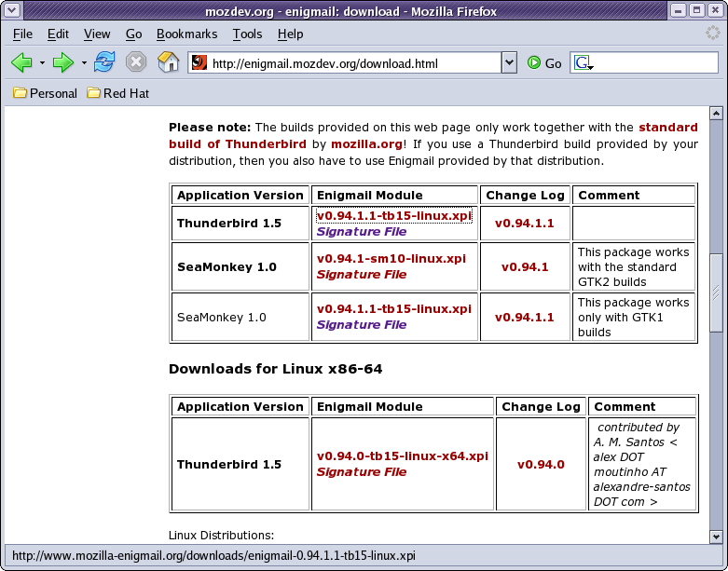Open Signature File for GTK1 SeaMonkey row
Image resolution: width=728 pixels, height=571 pixels.
[x=362, y=324]
